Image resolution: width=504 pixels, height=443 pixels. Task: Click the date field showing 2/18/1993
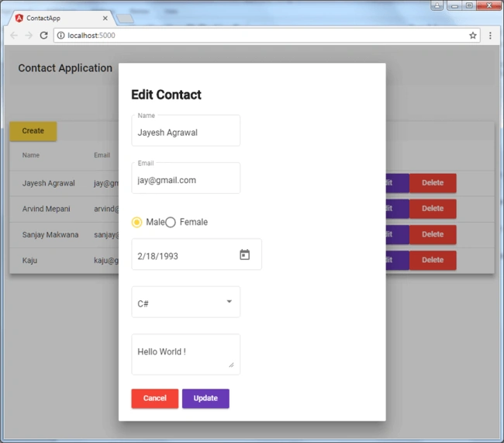pyautogui.click(x=196, y=254)
